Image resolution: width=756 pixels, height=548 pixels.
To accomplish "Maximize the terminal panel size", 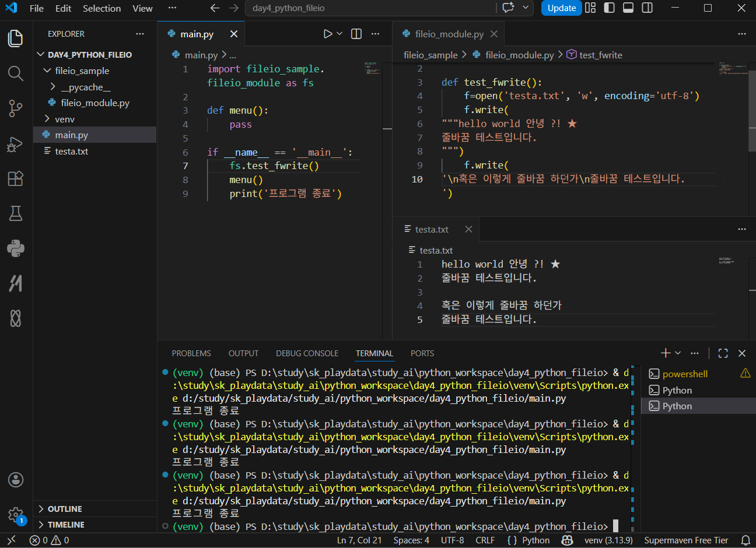I will (723, 353).
